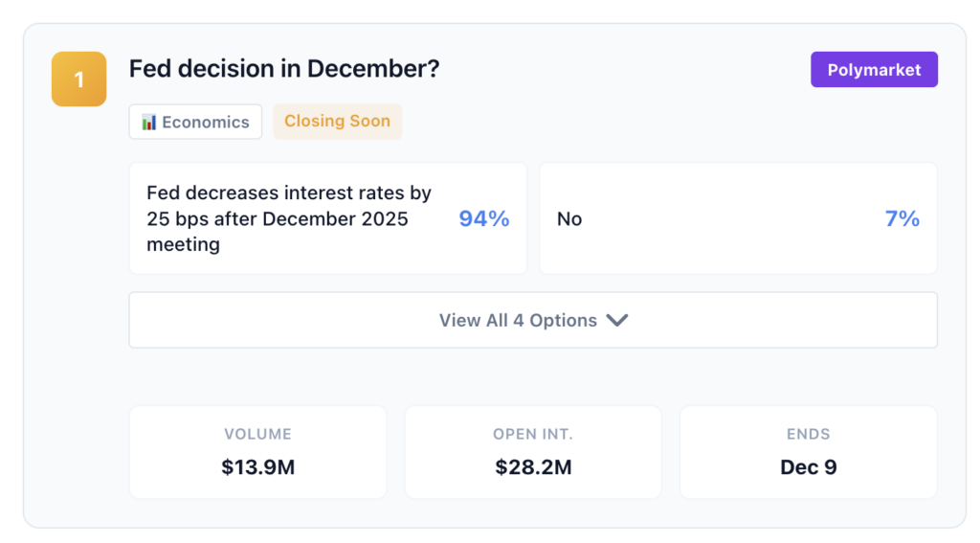This screenshot has width=980, height=543.
Task: Select the Closing Soon tag
Action: click(337, 122)
